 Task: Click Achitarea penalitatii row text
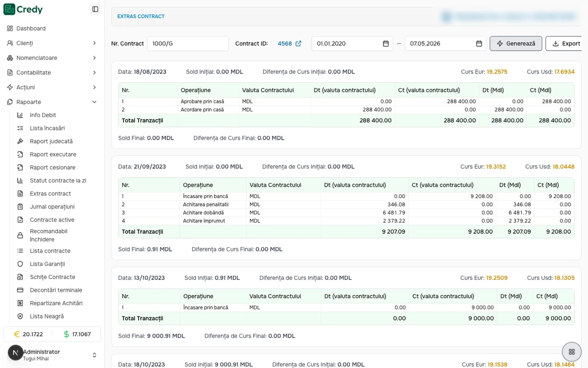206,204
